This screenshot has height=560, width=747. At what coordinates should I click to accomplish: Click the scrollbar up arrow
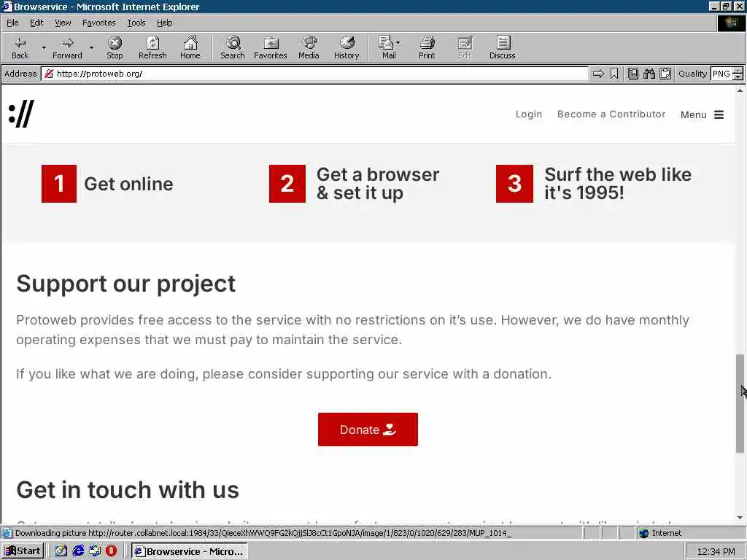point(740,90)
